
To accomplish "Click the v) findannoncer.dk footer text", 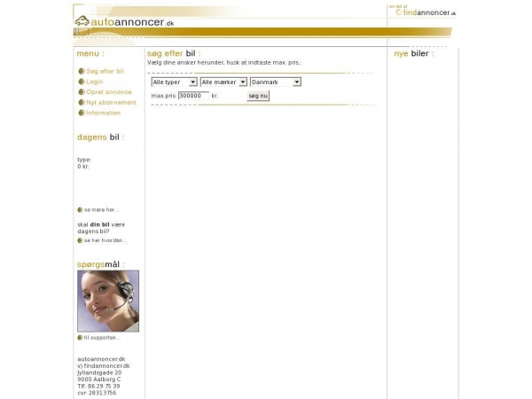I will click(104, 366).
